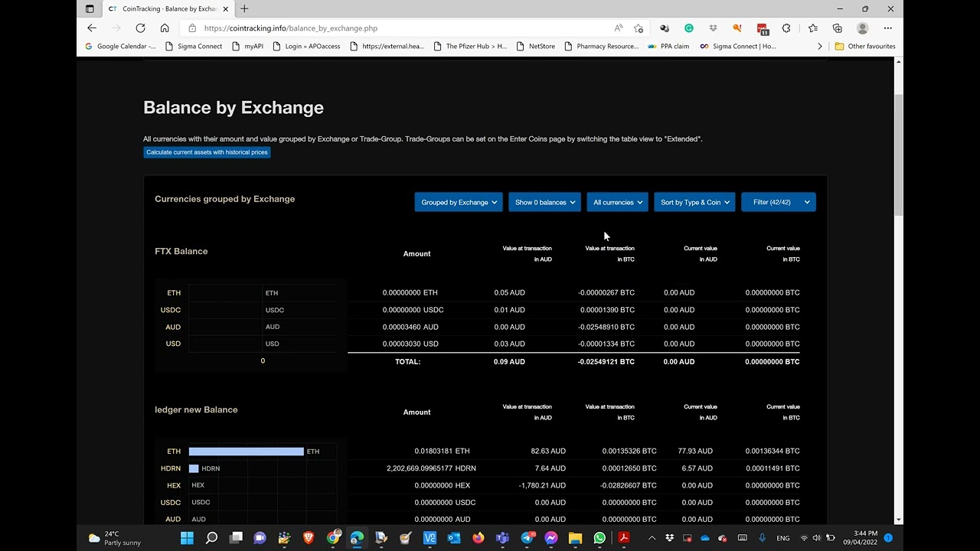
Task: Show more favourites bar items chevron
Action: click(820, 46)
